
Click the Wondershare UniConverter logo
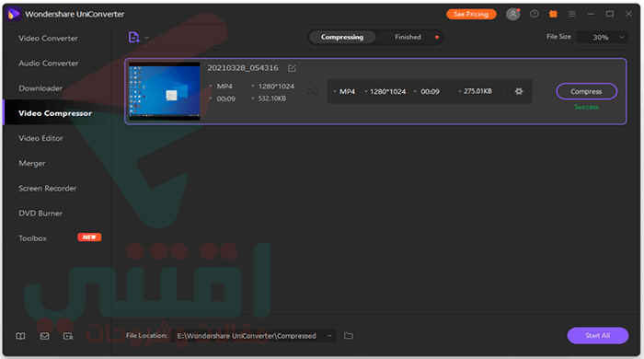point(14,14)
